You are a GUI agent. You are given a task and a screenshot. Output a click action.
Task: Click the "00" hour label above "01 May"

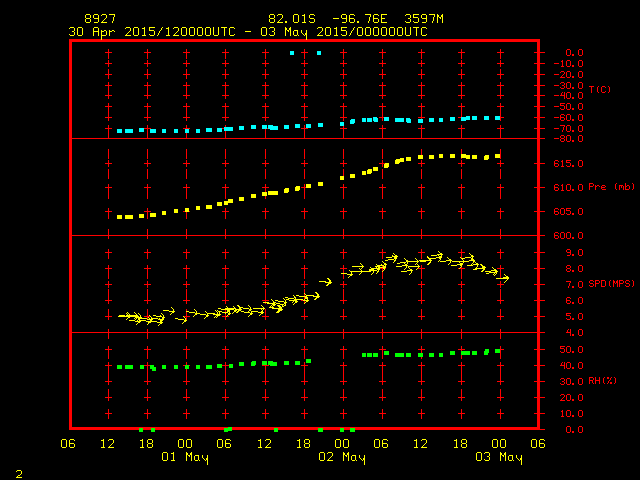(x=185, y=444)
